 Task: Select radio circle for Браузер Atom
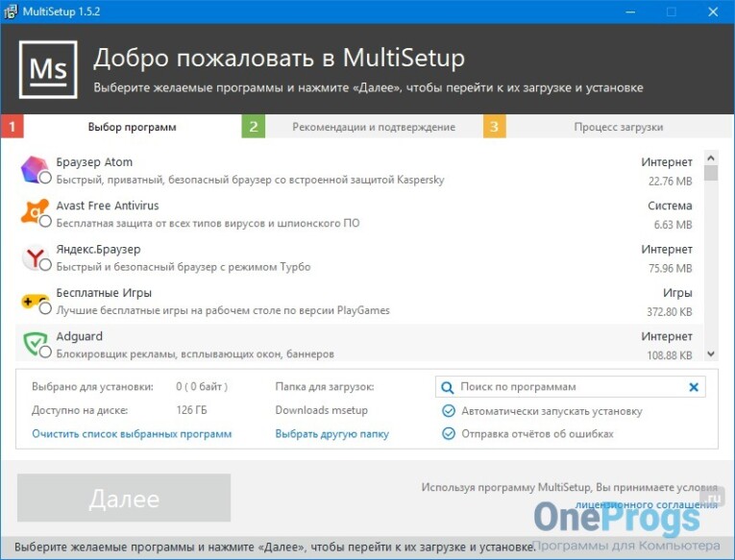click(x=45, y=178)
